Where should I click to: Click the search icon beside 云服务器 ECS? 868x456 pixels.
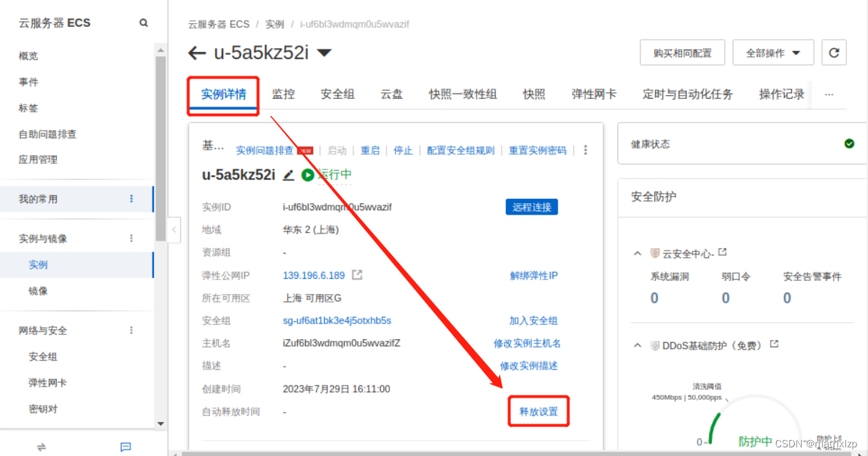click(x=144, y=23)
